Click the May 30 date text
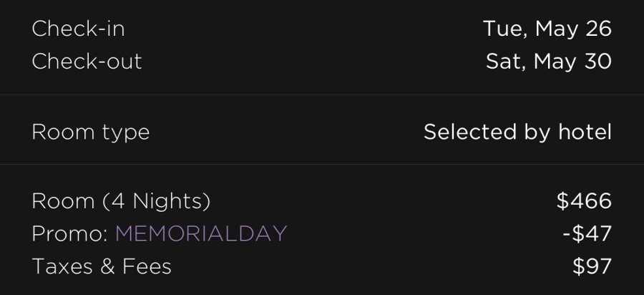The height and width of the screenshot is (295, 644). click(x=572, y=61)
